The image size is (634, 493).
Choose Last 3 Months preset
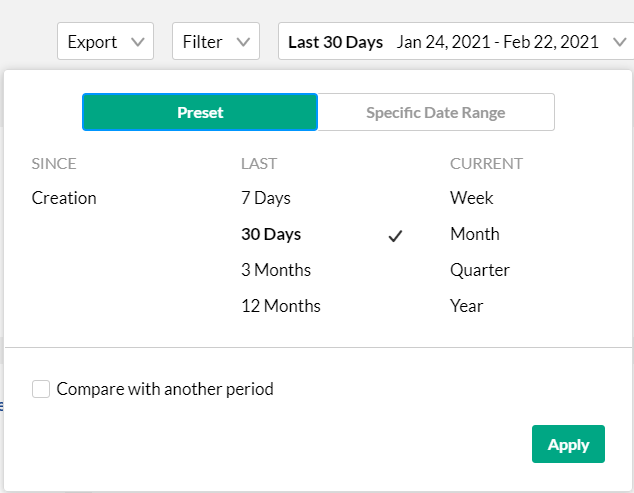[x=276, y=270]
